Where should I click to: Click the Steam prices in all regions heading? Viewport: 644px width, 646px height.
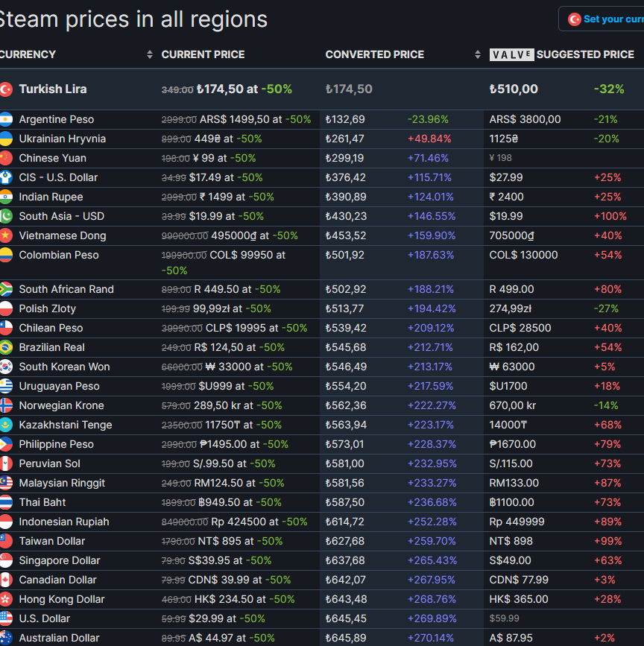[x=133, y=19]
